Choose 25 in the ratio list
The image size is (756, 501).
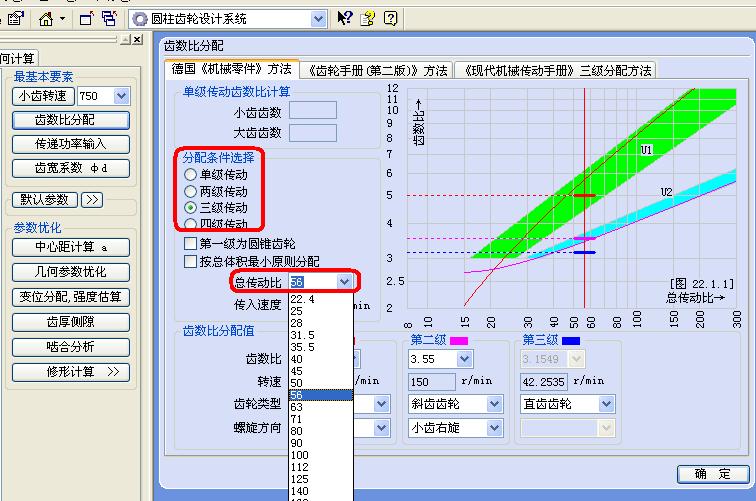pos(321,311)
